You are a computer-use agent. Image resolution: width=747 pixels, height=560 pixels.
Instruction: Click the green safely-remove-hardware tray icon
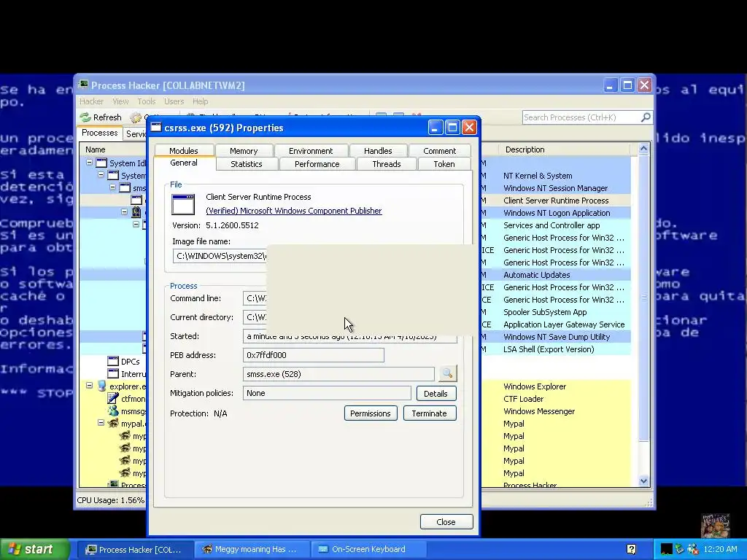pos(679,550)
